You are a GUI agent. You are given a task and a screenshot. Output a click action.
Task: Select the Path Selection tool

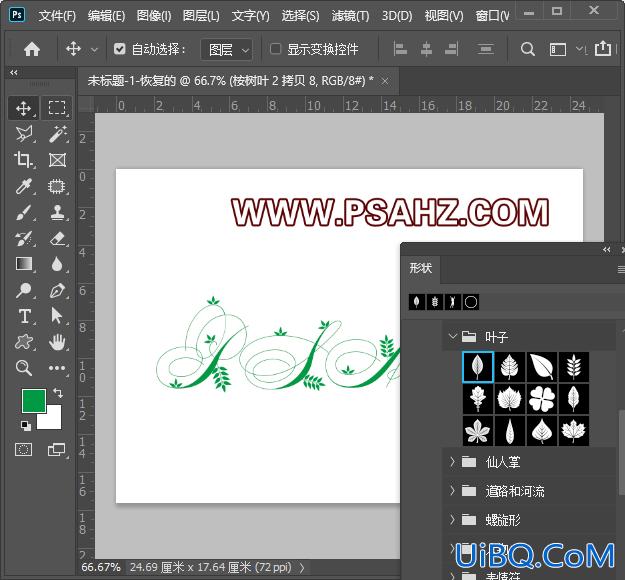click(x=57, y=316)
